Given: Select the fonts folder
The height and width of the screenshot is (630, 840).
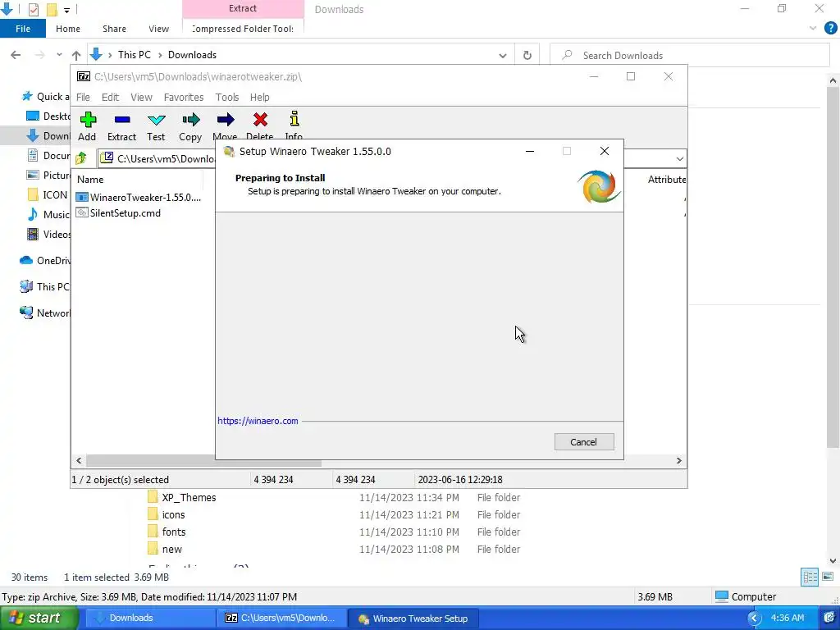Looking at the screenshot, I should tap(167, 532).
